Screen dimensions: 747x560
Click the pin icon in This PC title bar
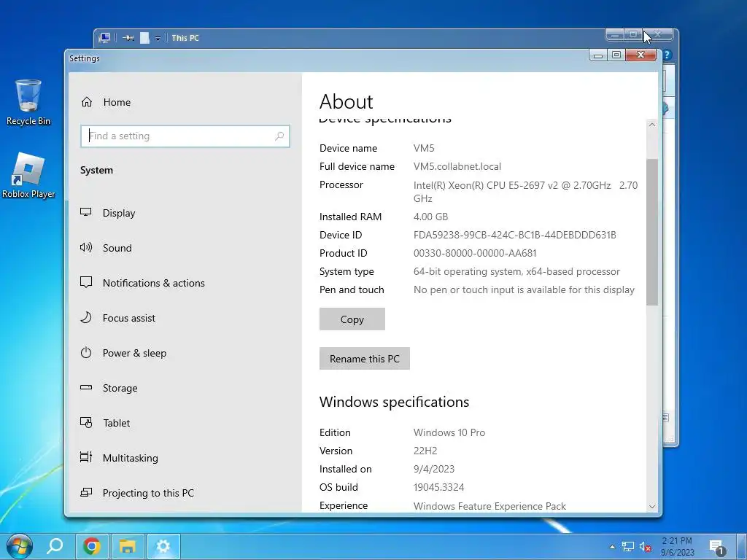128,38
